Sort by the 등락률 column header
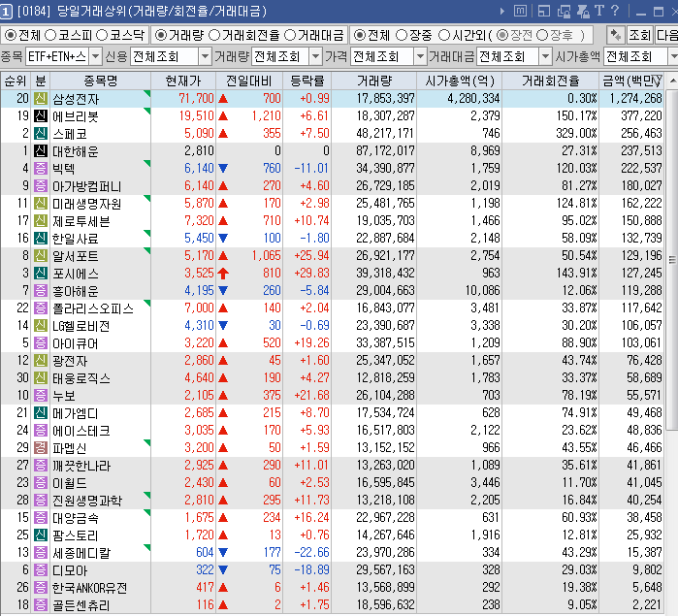Screen dimensions: 678x616 click(x=307, y=81)
